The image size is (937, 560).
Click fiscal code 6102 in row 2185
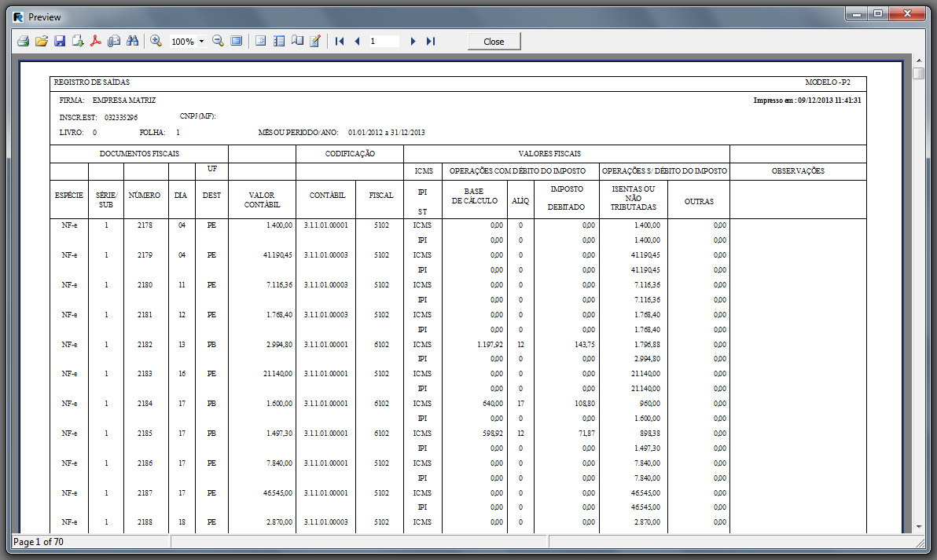pos(382,434)
